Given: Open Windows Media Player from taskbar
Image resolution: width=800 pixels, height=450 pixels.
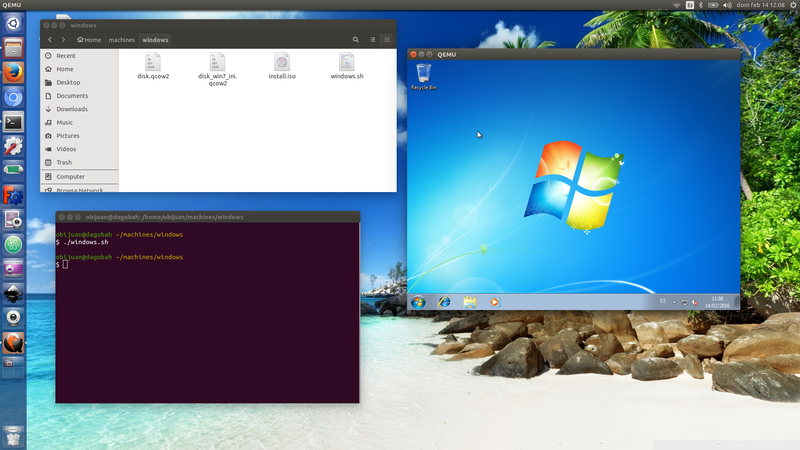Looking at the screenshot, I should click(494, 301).
